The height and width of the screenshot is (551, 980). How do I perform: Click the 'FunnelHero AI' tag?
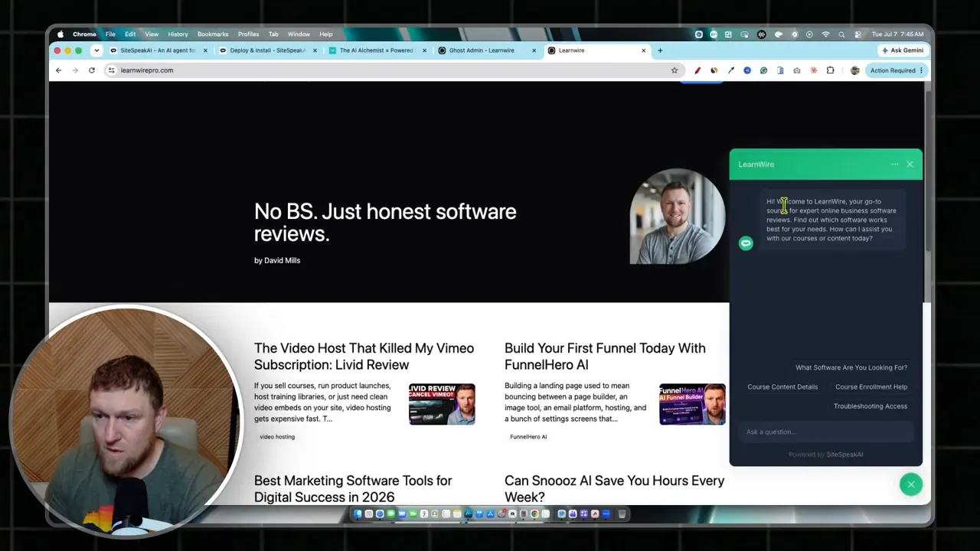point(528,437)
